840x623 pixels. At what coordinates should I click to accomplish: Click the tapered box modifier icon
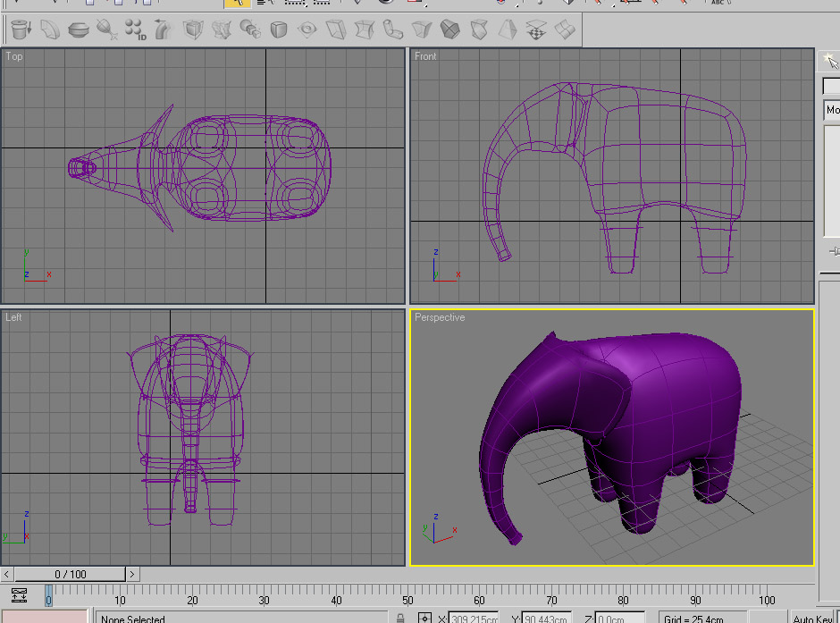click(422, 29)
